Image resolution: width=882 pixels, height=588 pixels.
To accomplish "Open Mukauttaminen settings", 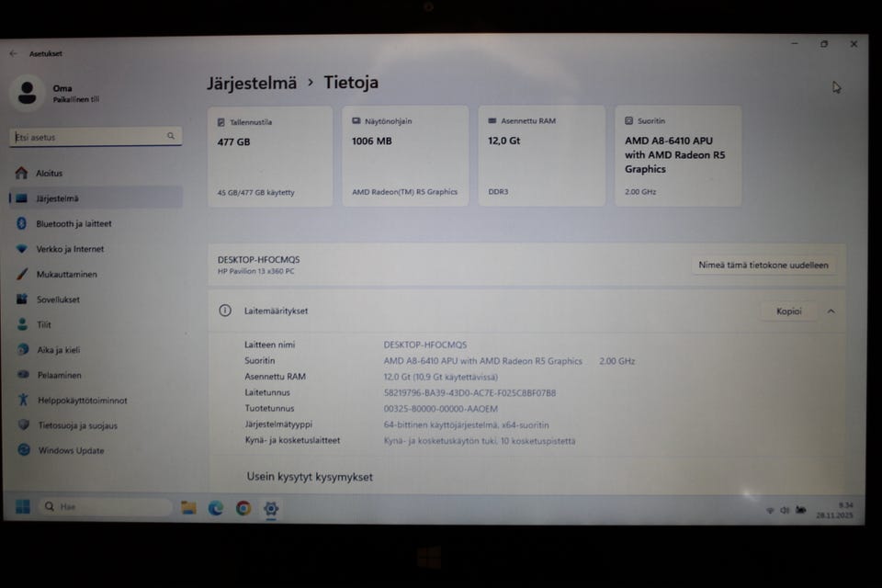I will point(96,274).
